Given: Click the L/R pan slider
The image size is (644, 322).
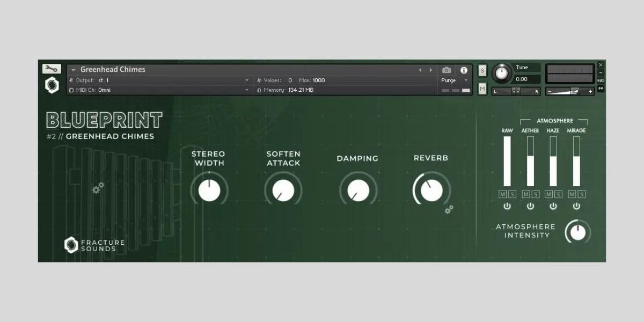Looking at the screenshot, I should coord(516,91).
